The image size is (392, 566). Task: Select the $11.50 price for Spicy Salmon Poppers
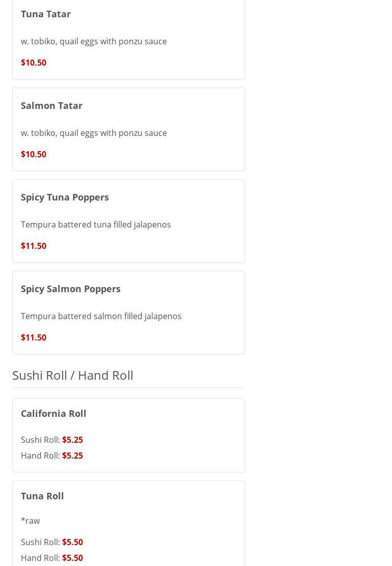pos(34,337)
